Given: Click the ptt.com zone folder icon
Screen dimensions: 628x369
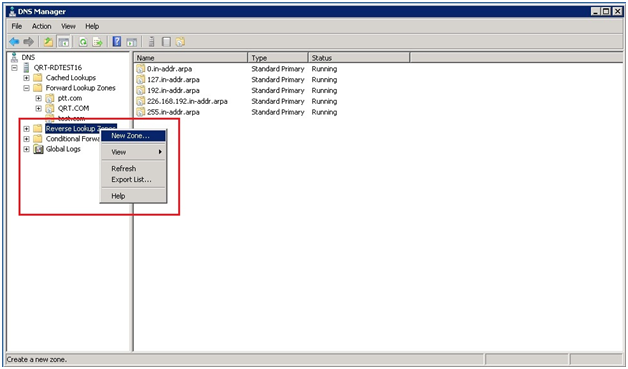Looking at the screenshot, I should coord(50,99).
